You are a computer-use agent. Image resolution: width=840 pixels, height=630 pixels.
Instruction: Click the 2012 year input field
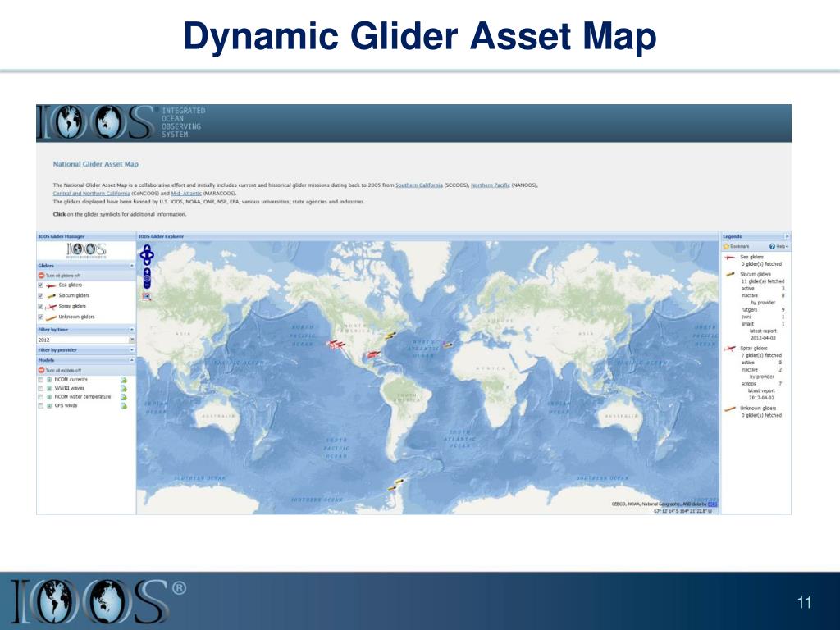tap(83, 340)
